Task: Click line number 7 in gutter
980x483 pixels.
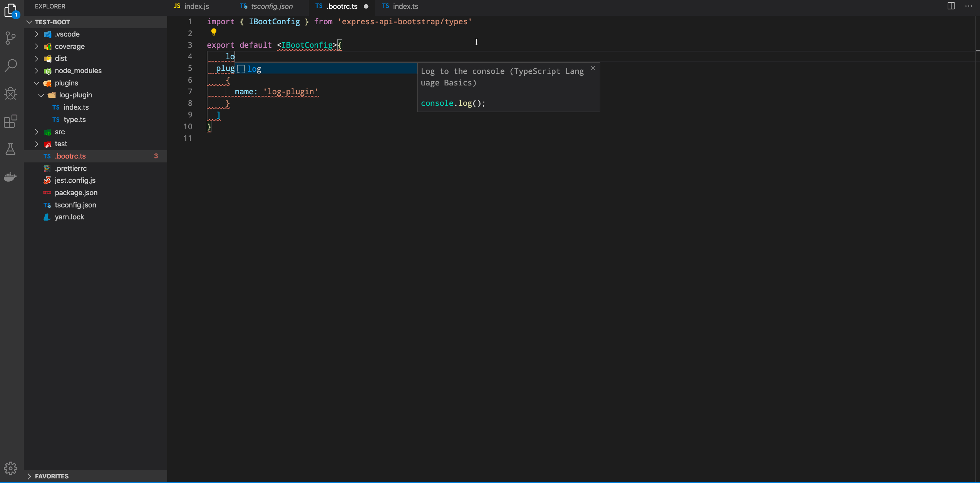Action: (x=190, y=92)
